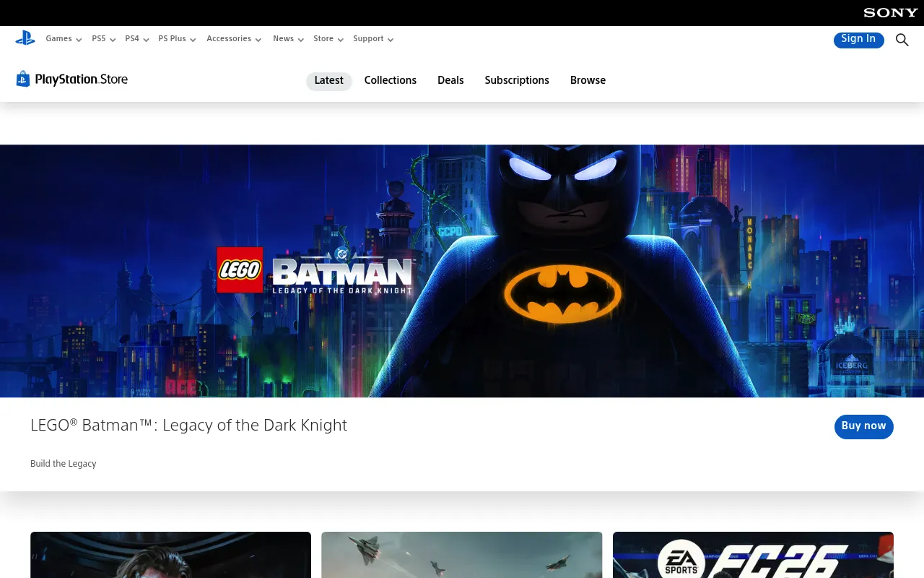This screenshot has width=924, height=578.
Task: Expand the PS4 dropdown menu
Action: tap(137, 39)
